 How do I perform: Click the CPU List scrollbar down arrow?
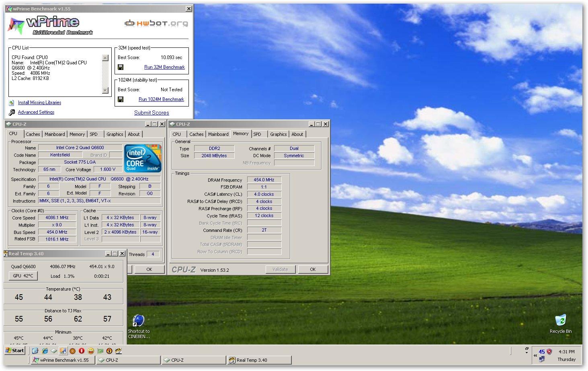coord(105,90)
